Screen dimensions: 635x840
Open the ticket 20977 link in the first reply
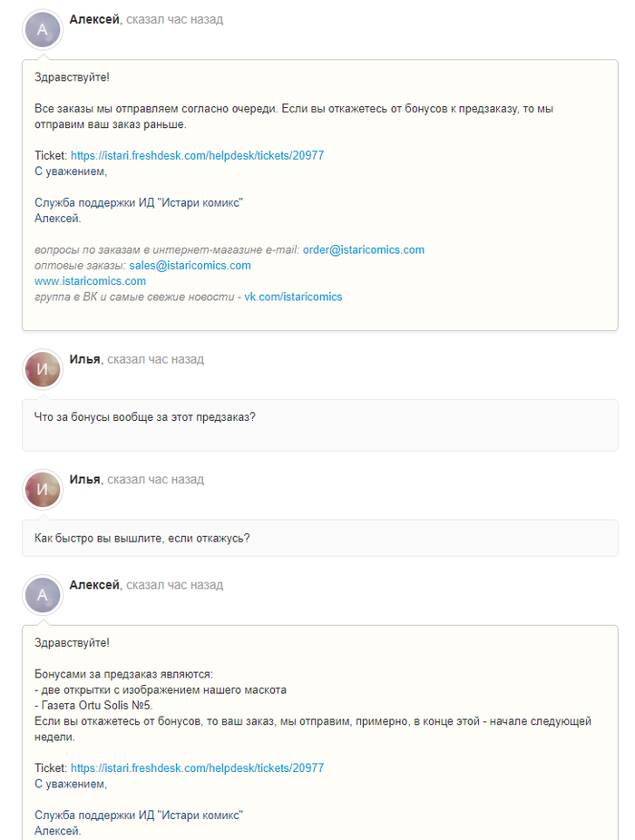(197, 156)
